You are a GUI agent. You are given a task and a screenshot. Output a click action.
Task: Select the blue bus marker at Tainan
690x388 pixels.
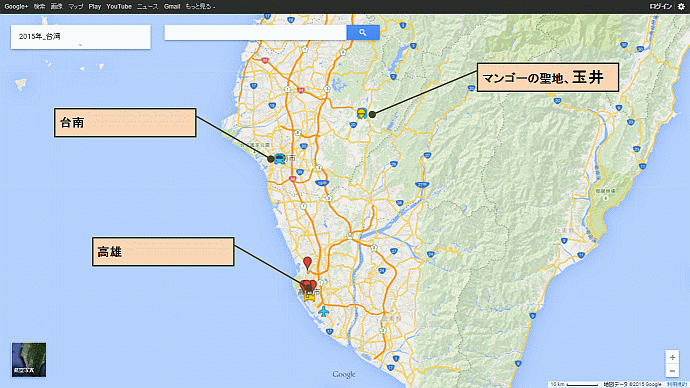coord(279,158)
